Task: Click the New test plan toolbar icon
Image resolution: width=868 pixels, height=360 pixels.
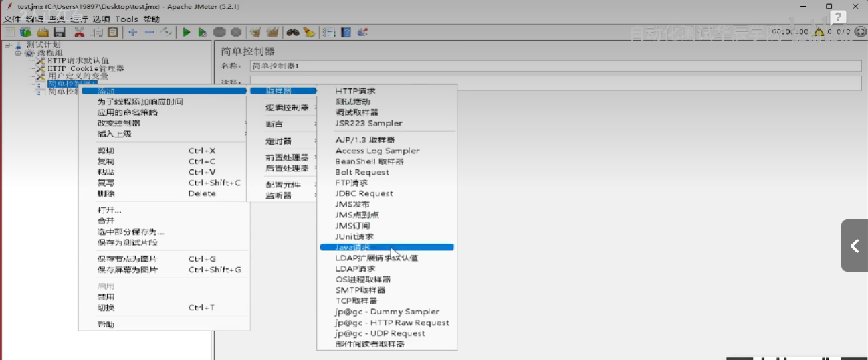Action: click(10, 32)
